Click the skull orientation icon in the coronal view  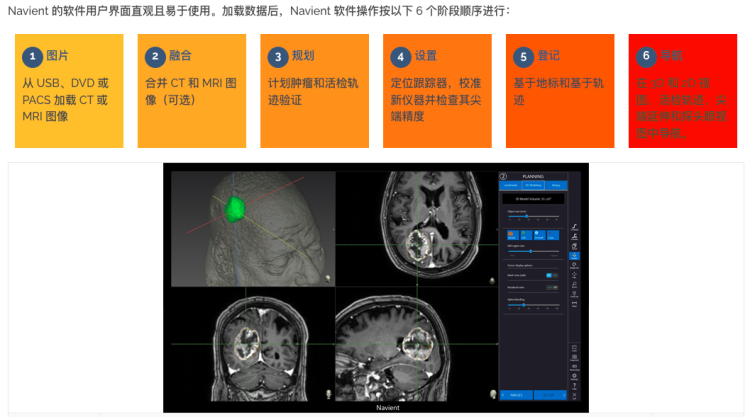329,394
